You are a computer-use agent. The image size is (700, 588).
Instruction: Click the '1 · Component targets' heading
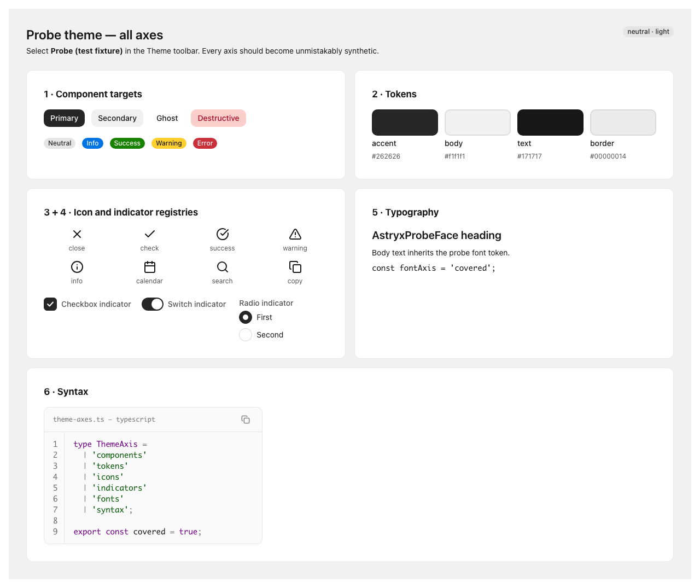click(93, 94)
